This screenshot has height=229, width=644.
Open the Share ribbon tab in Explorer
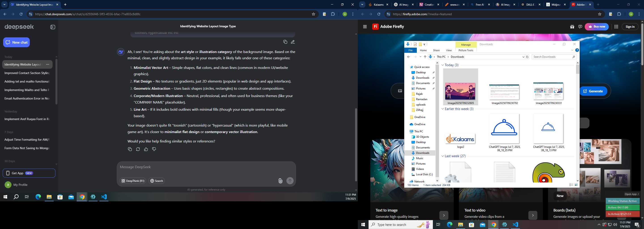click(436, 50)
